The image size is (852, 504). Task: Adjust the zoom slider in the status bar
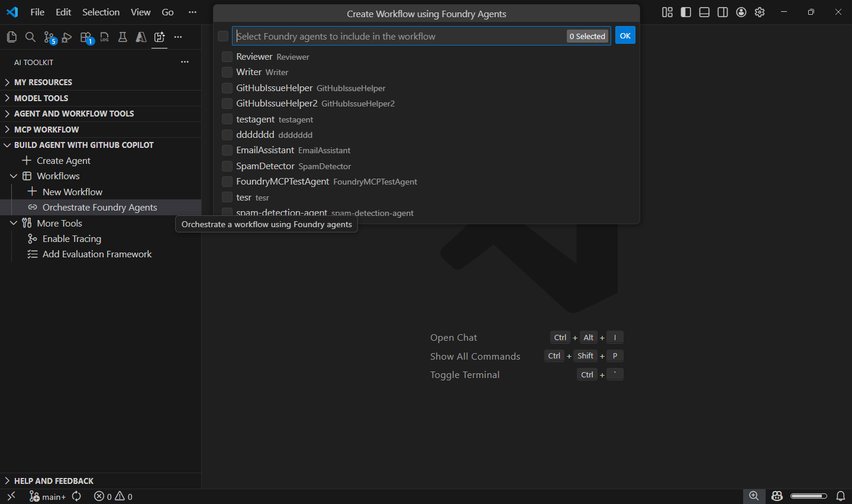pos(808,496)
